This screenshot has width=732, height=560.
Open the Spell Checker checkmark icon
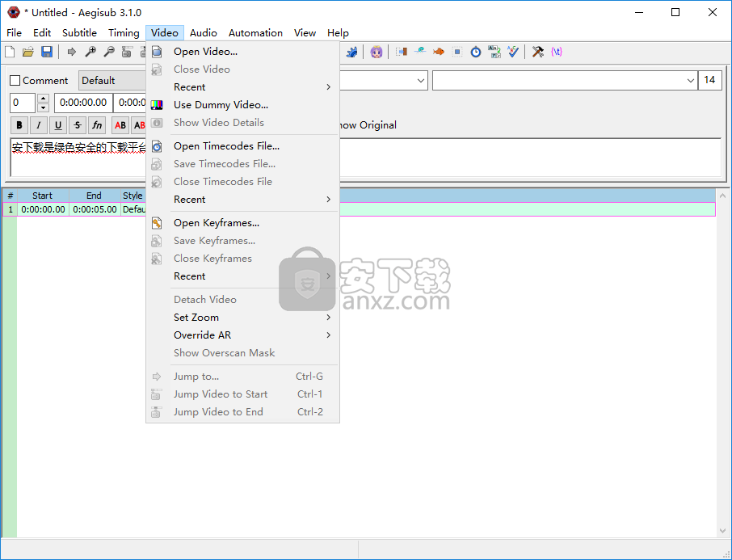pos(513,52)
